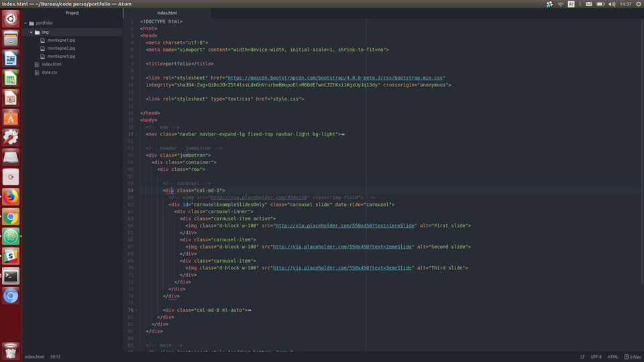Image resolution: width=644 pixels, height=362 pixels.
Task: Open Slack from the dock
Action: coord(11,256)
